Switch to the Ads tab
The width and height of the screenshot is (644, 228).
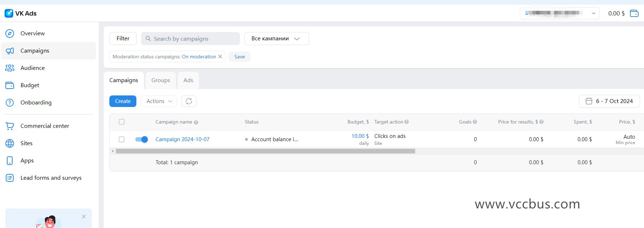point(188,80)
